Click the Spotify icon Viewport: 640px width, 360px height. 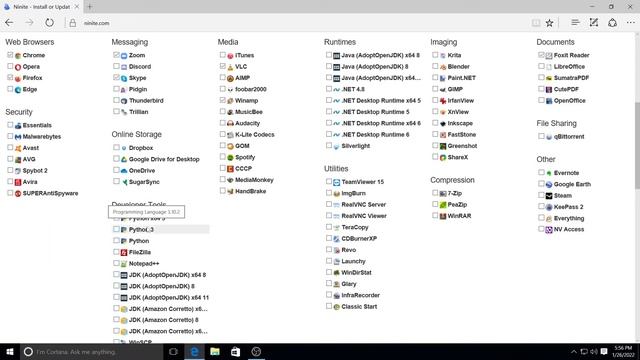[230, 158]
